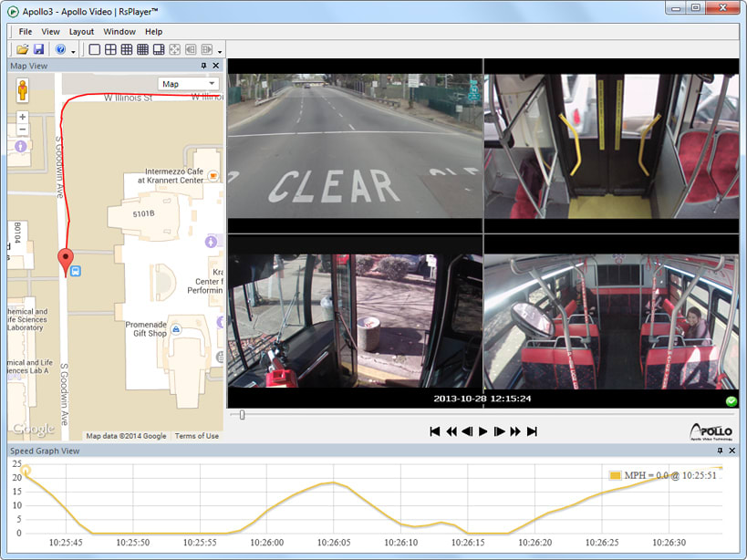The height and width of the screenshot is (560, 747).
Task: Click the green status indicator below the videos
Action: 731,400
